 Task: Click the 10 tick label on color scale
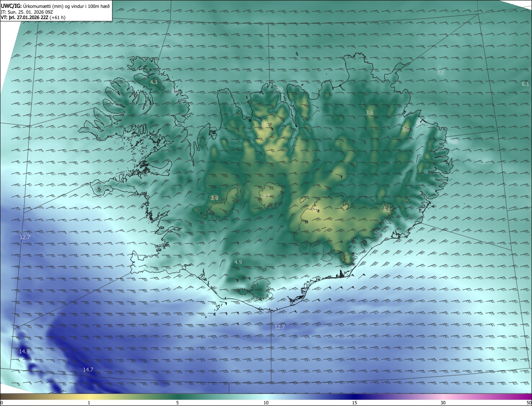[266, 403]
